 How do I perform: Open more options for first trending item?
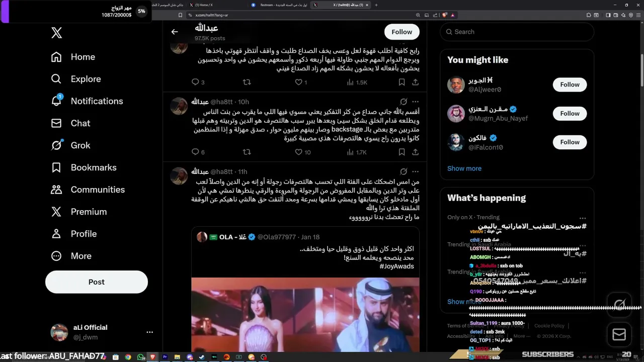coord(583,218)
